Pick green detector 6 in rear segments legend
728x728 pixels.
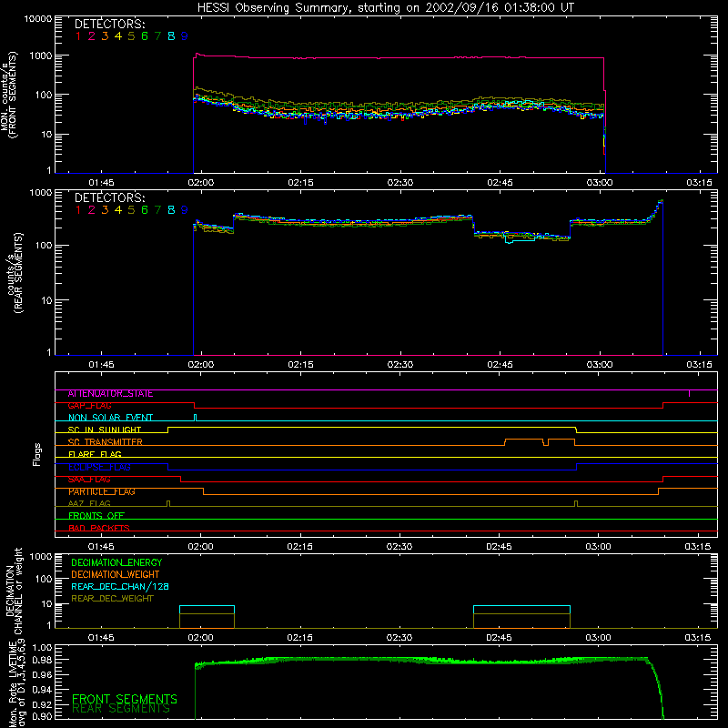(145, 210)
